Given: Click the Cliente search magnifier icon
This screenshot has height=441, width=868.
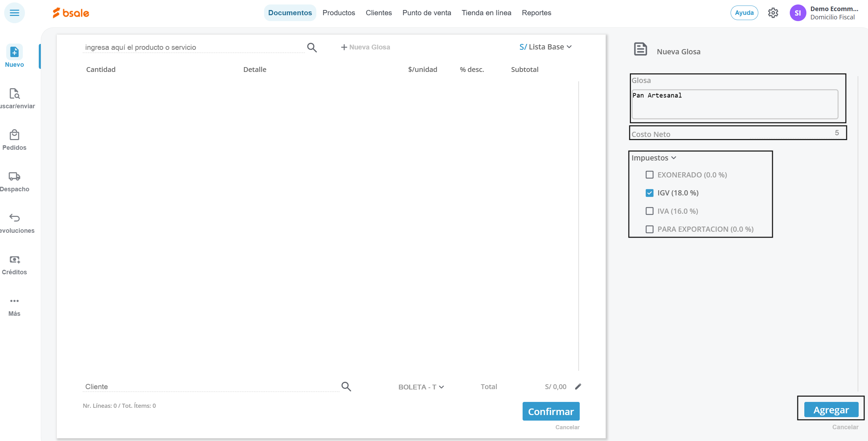Looking at the screenshot, I should pos(346,386).
